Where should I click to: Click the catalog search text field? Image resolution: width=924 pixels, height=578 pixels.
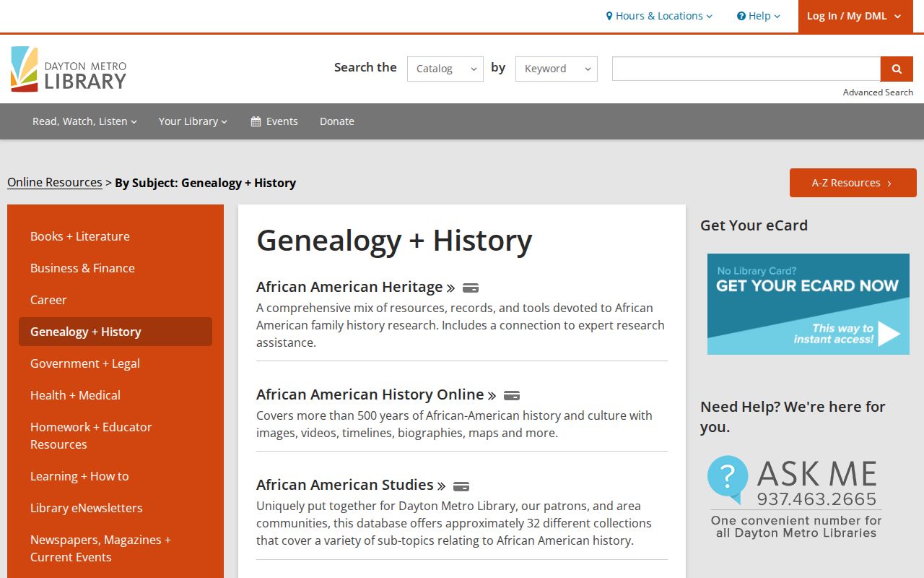coord(746,69)
